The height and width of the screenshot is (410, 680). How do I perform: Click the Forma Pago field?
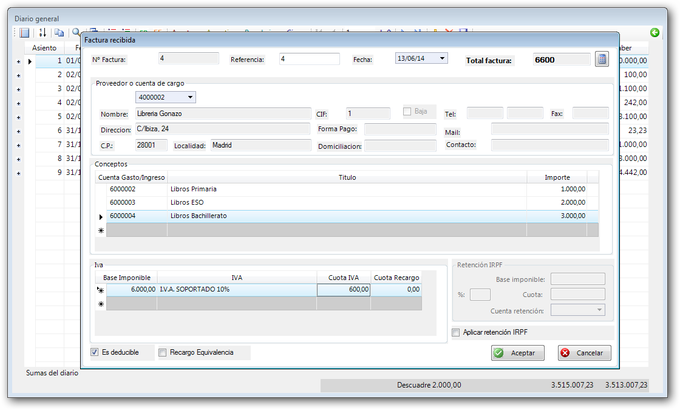(x=400, y=129)
